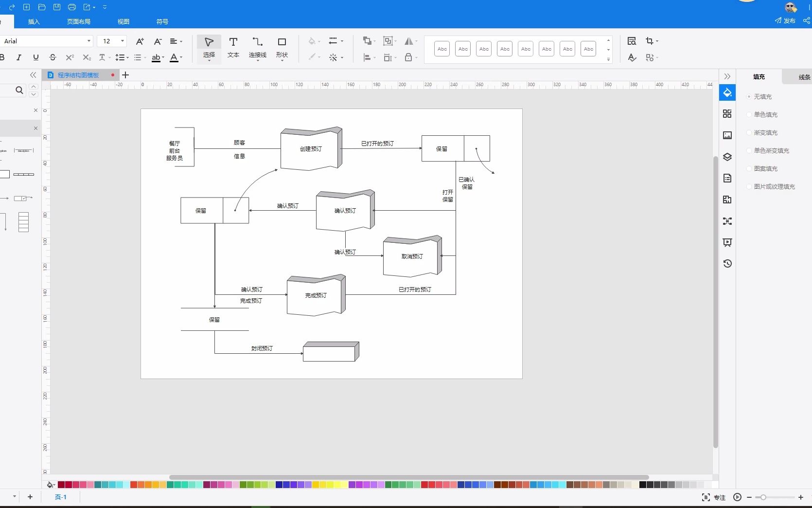Viewport: 812px width, 508px height.
Task: Open the 符号 ribbon tab
Action: click(162, 21)
